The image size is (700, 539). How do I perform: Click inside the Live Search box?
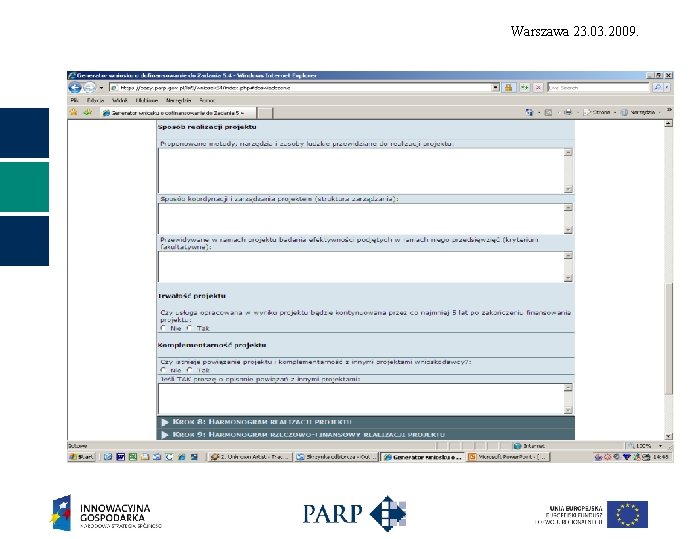coord(598,88)
